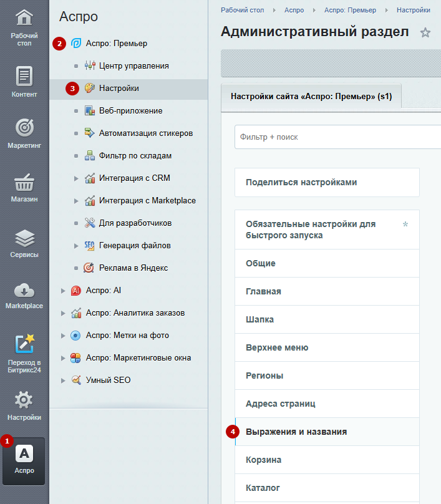Open Центр управления in the tree
This screenshot has height=504, width=441.
pyautogui.click(x=128, y=65)
